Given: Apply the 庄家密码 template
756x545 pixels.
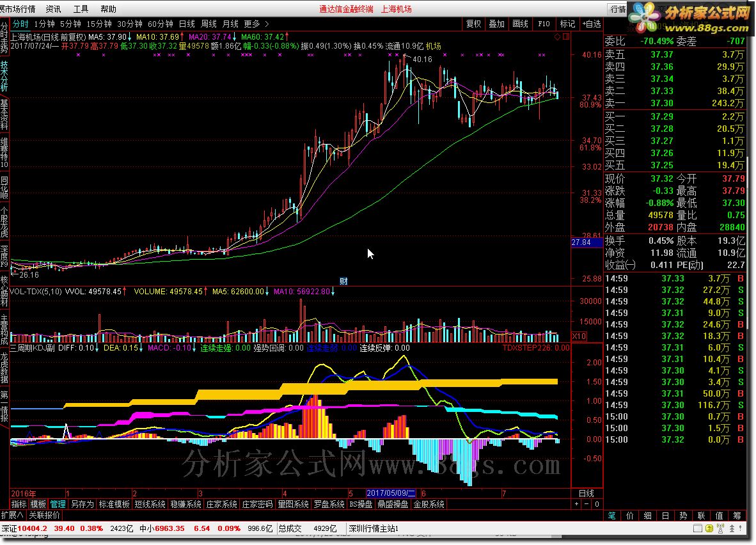Looking at the screenshot, I should pos(257,504).
